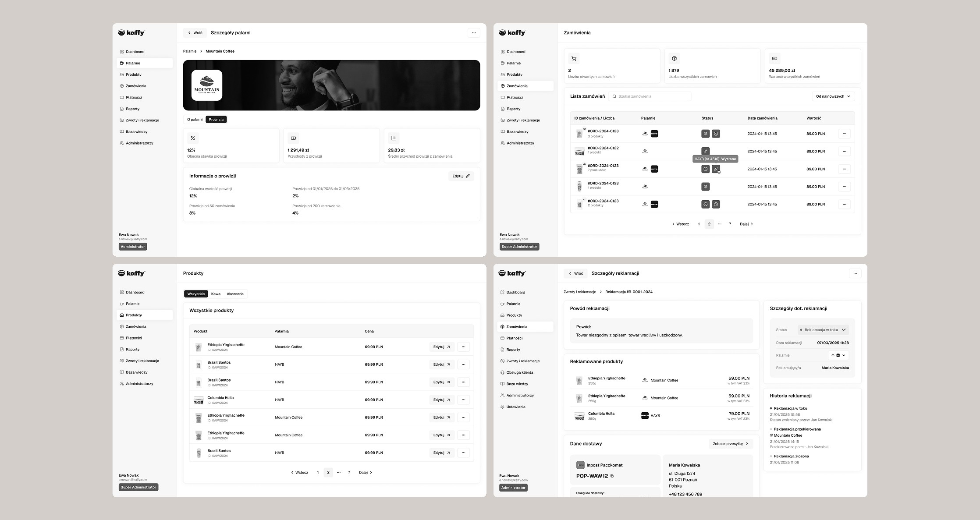980x520 pixels.
Task: Open the three-dot menu in the Szczegóły reklamacji header
Action: coord(855,273)
